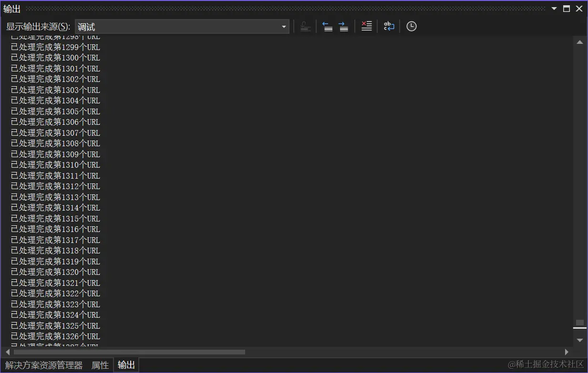
Task: Open the window position dropdown arrow in title bar
Action: [554, 9]
